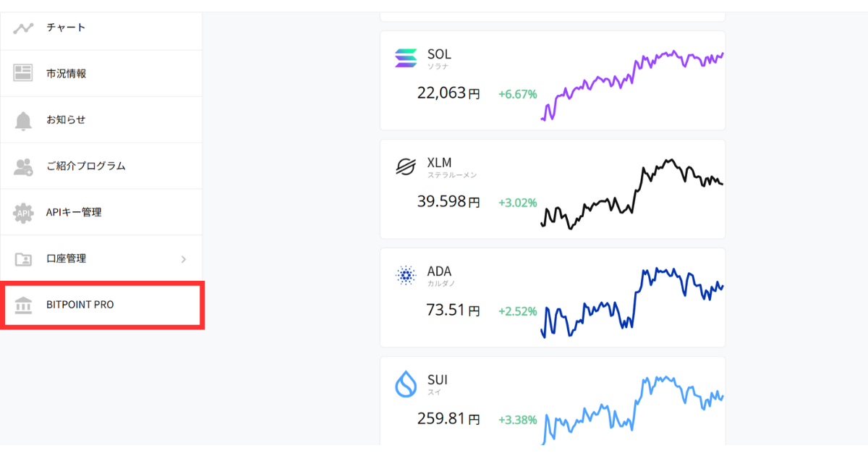Click the referral program people icon
Screen dimensions: 868x456
23,166
